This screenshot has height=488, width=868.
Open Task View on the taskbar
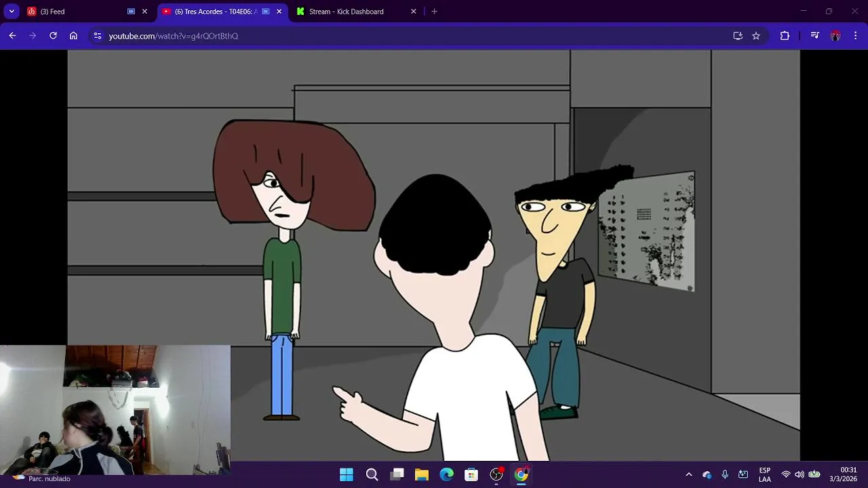pos(397,474)
